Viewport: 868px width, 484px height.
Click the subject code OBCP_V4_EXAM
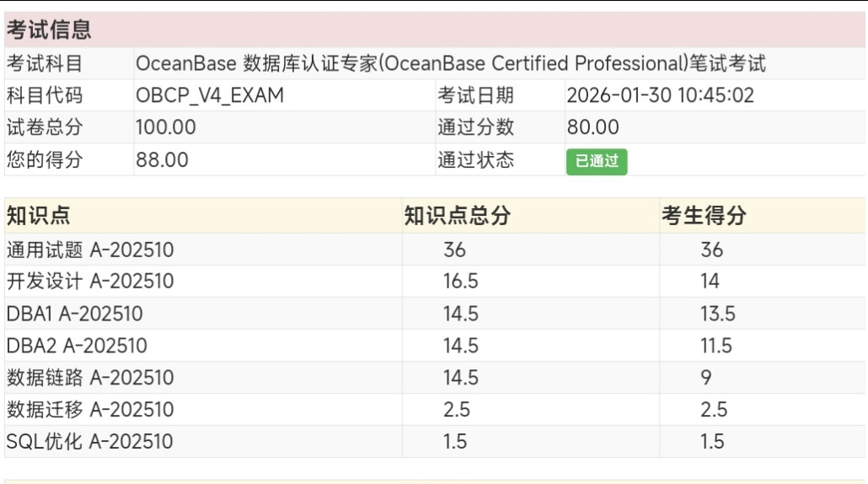point(210,95)
